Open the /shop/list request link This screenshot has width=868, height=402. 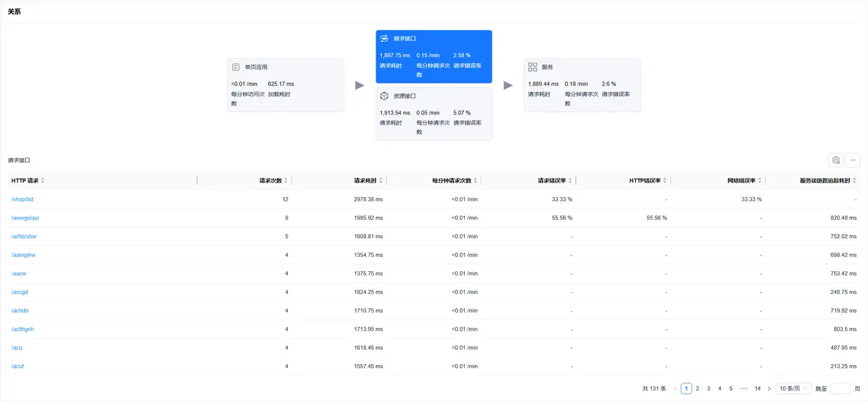pos(22,199)
